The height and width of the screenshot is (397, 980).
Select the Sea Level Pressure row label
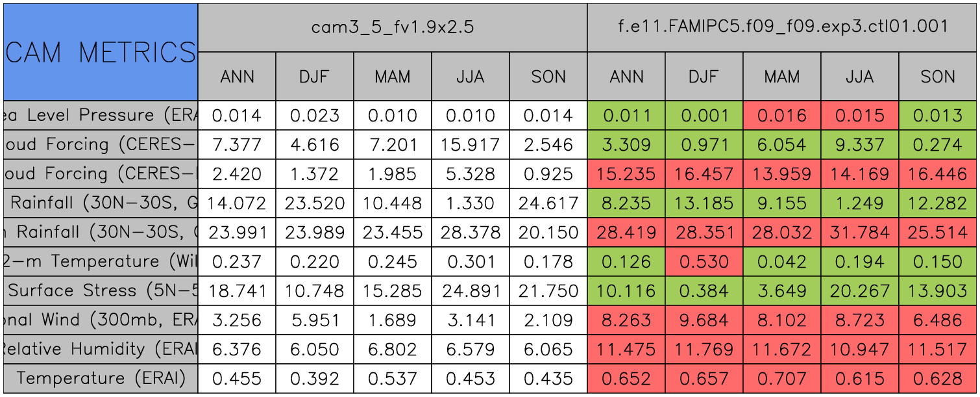point(100,116)
